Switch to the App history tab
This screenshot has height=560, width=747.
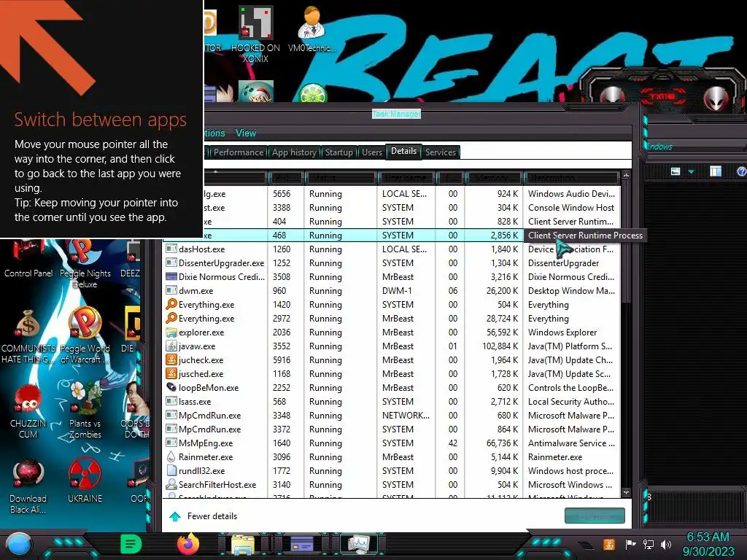294,152
